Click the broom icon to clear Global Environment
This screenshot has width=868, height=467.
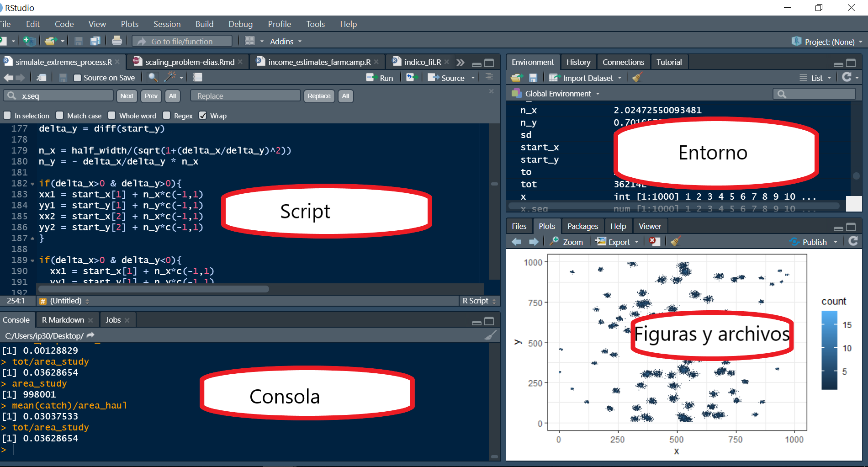[x=637, y=78]
